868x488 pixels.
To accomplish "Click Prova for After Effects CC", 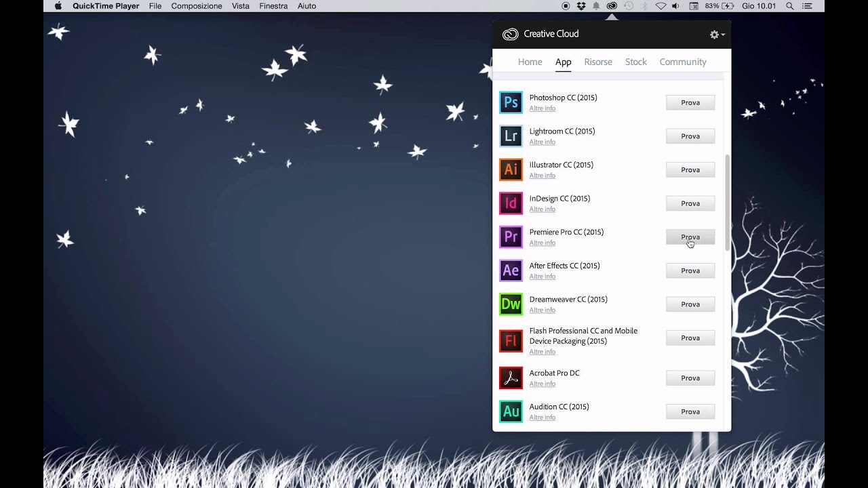I will point(690,270).
